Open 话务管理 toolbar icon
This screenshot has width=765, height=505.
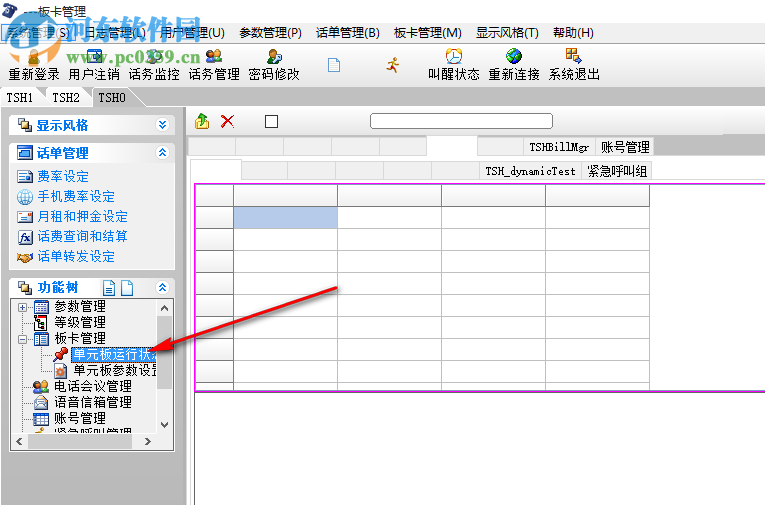click(x=214, y=57)
